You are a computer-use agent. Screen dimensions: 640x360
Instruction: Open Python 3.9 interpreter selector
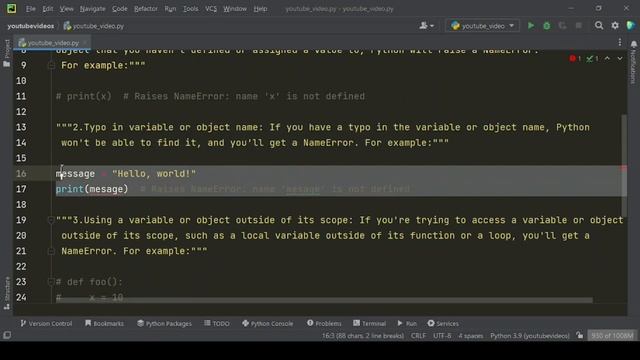[530, 336]
